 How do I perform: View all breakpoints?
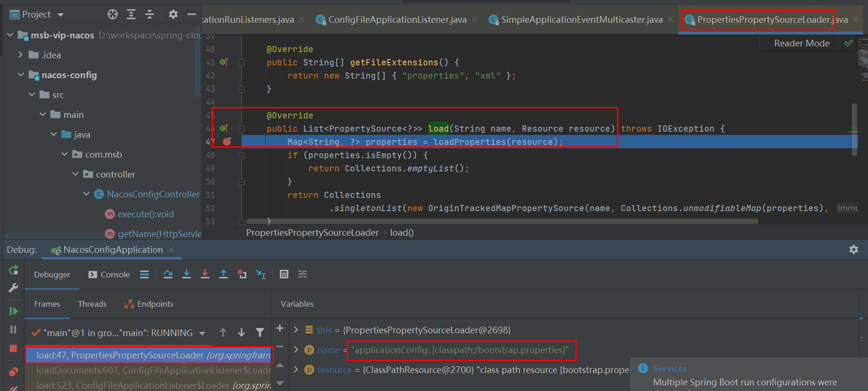click(13, 372)
